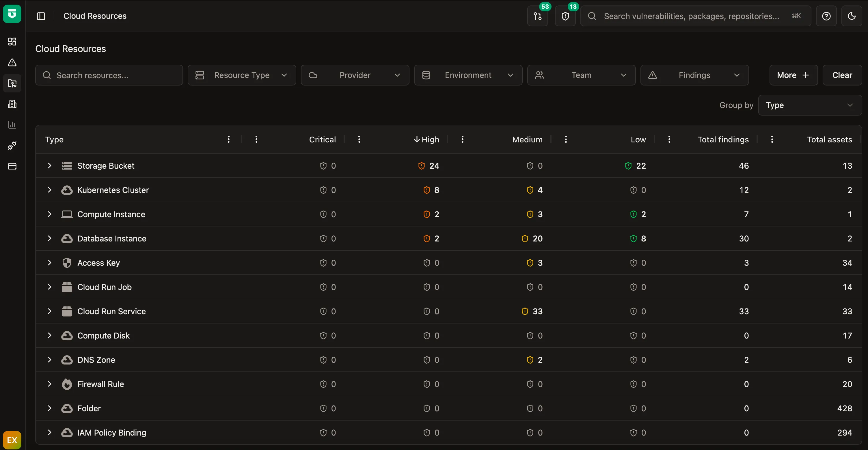Viewport: 868px width, 450px height.
Task: Open the dashboard icon in the sidebar
Action: coord(12,42)
